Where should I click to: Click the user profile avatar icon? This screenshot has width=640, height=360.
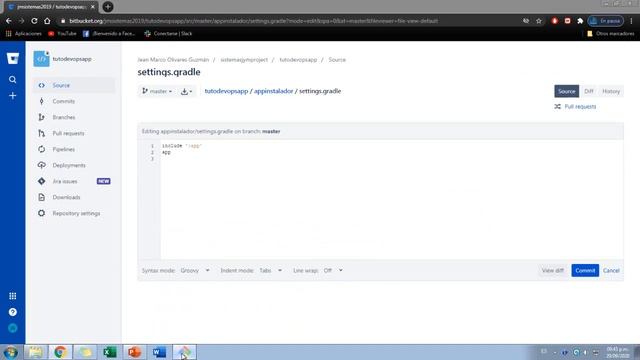tap(13, 328)
